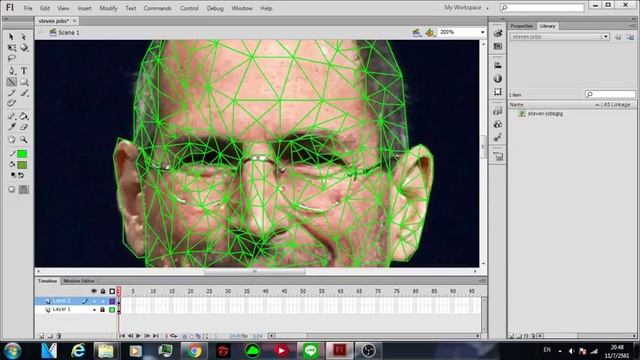Select the Line tool
Viewport: 640px width, 360px height.
(11, 82)
